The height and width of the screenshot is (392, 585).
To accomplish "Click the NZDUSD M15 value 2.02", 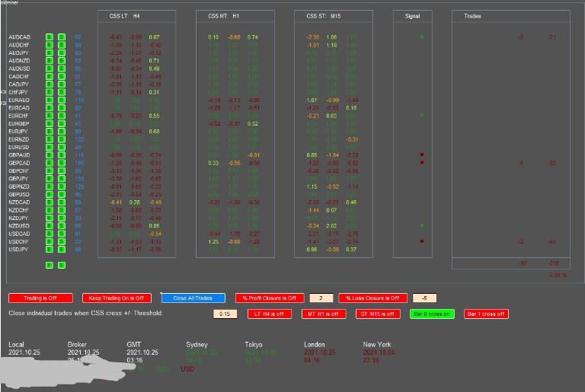I will pyautogui.click(x=331, y=225).
